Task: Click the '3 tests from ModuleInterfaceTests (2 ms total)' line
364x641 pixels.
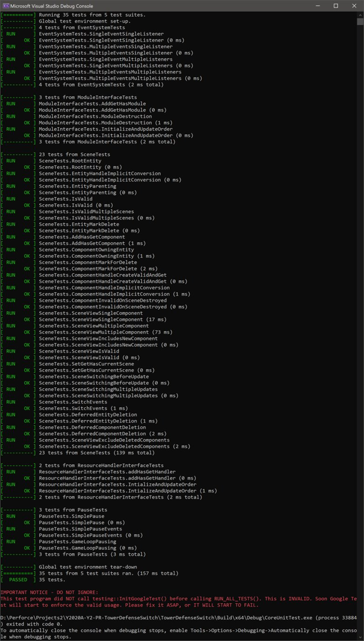Action: tap(107, 142)
